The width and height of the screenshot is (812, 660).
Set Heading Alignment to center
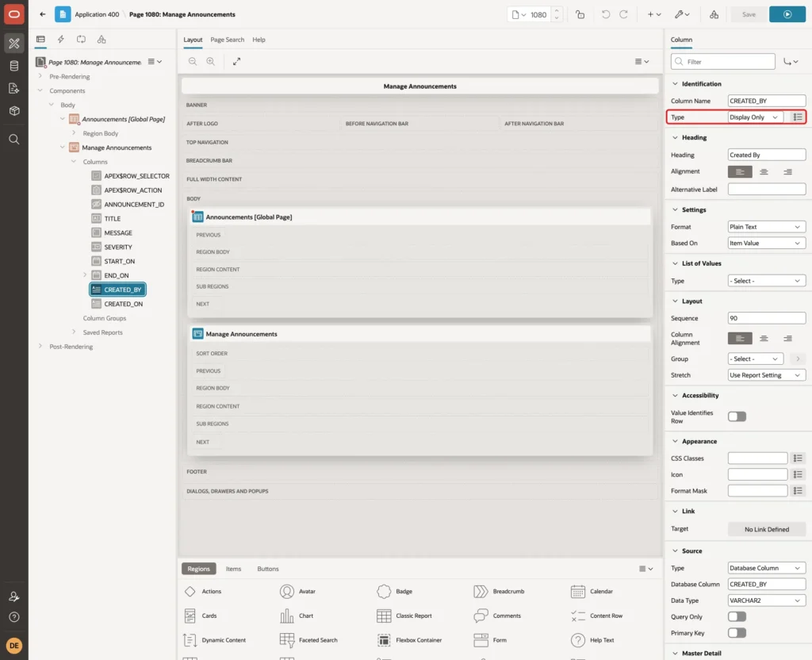764,171
